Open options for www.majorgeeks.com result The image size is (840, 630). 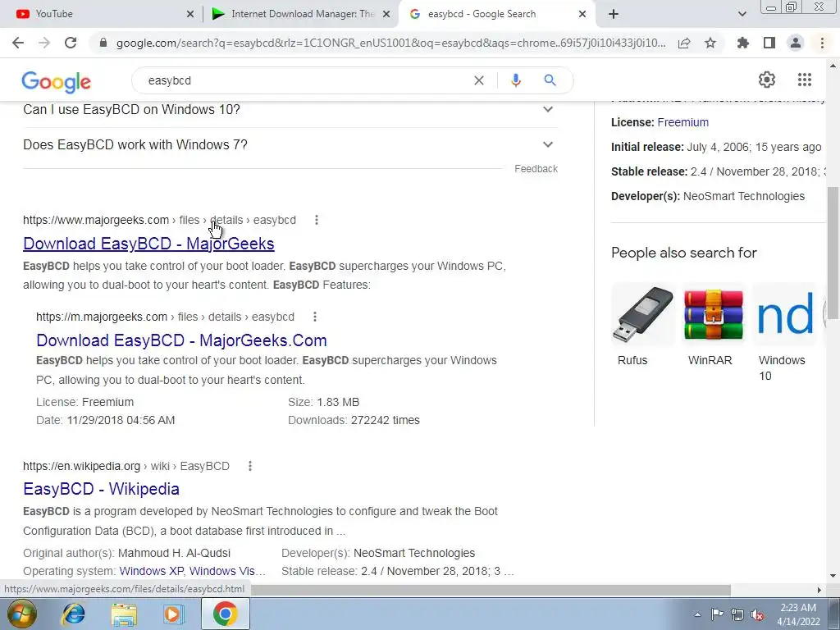(x=317, y=220)
